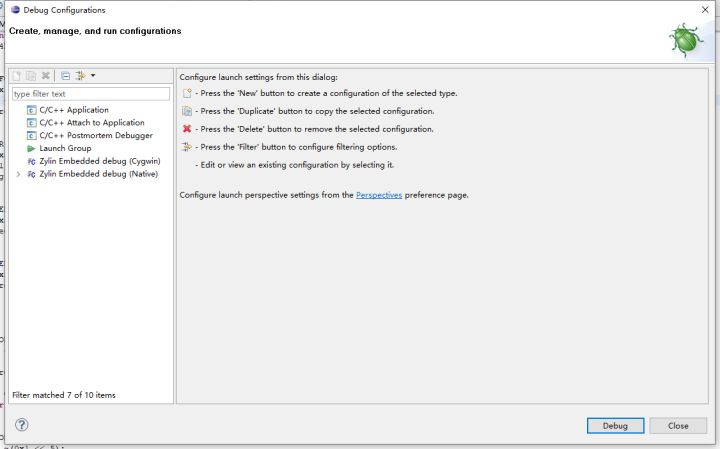Collapse all configurations using the toolbar icon

(65, 76)
